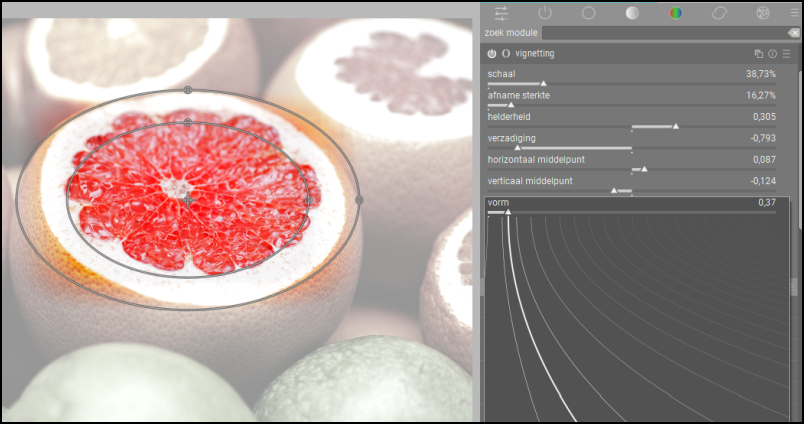Select the vignette center handle on image

coord(188,199)
